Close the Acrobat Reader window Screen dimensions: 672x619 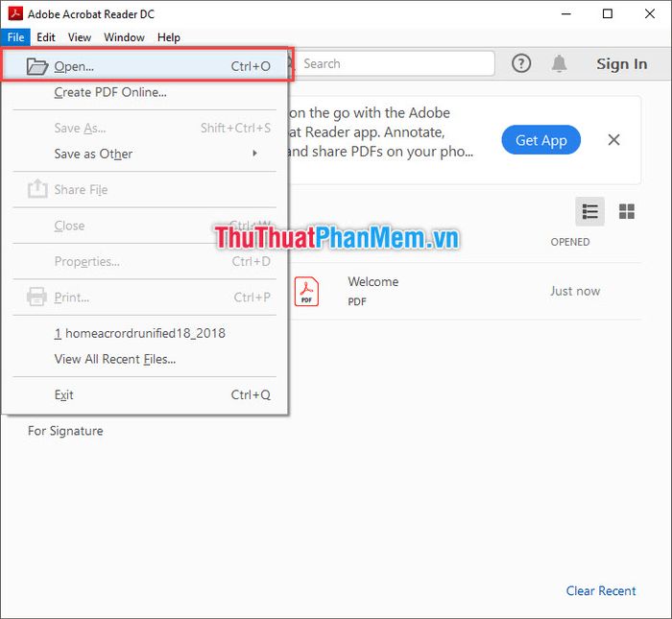click(650, 13)
